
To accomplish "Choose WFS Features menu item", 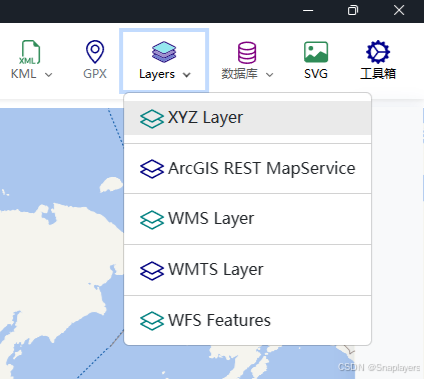I will tap(248, 320).
